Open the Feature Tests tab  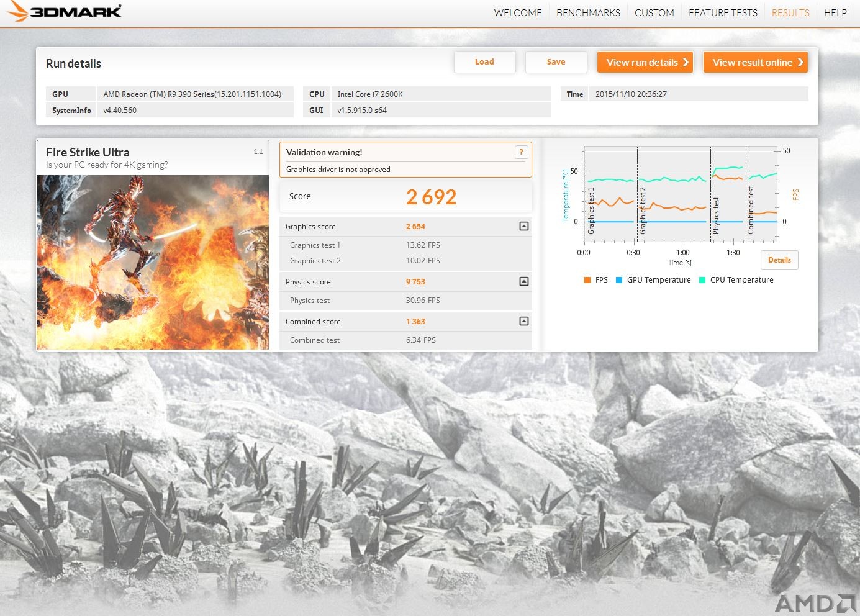pyautogui.click(x=723, y=12)
